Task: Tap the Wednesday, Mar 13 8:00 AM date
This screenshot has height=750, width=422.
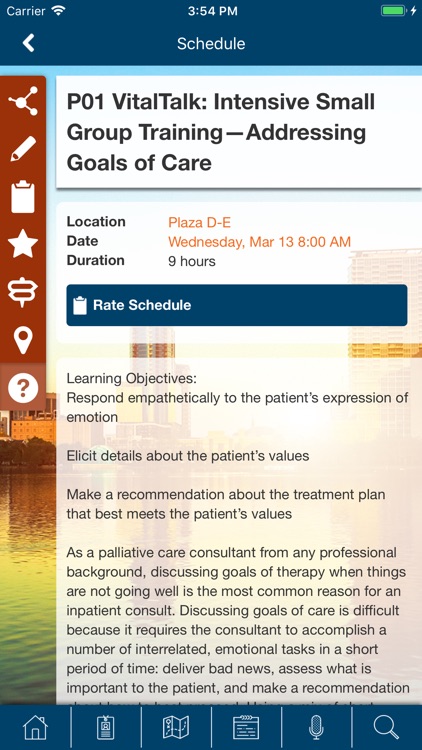Action: click(x=259, y=242)
